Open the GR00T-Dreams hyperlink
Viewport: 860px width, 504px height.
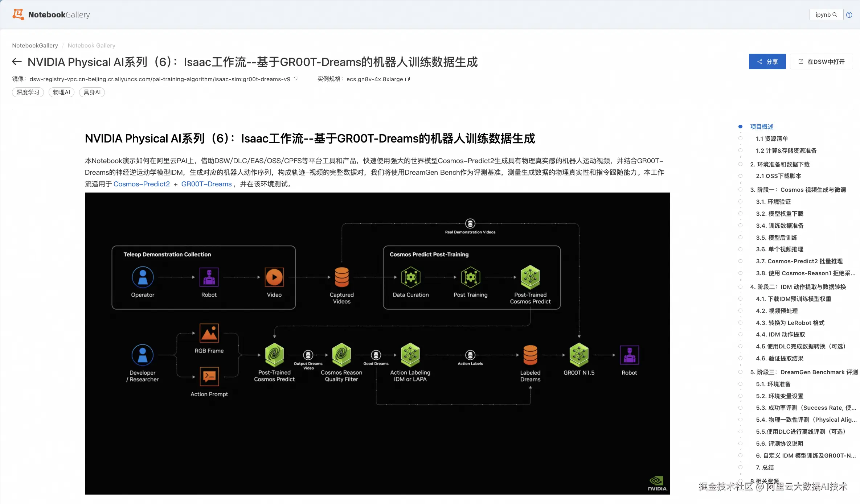tap(206, 184)
